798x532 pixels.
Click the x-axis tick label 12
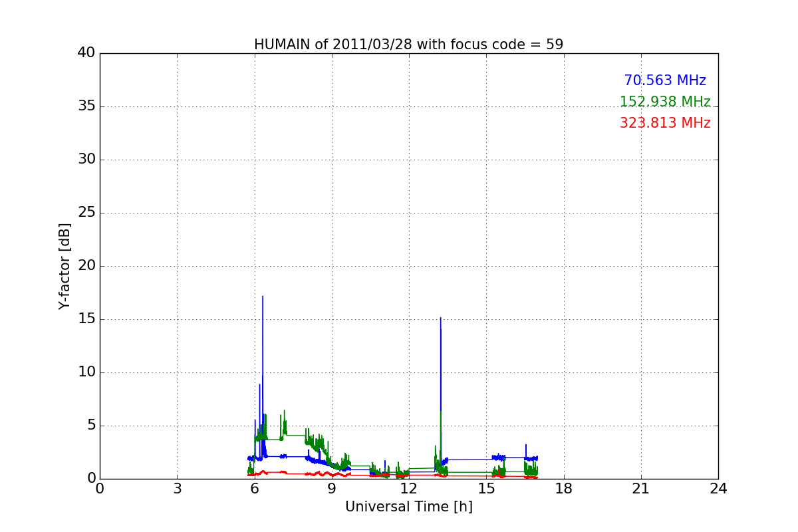tap(409, 489)
